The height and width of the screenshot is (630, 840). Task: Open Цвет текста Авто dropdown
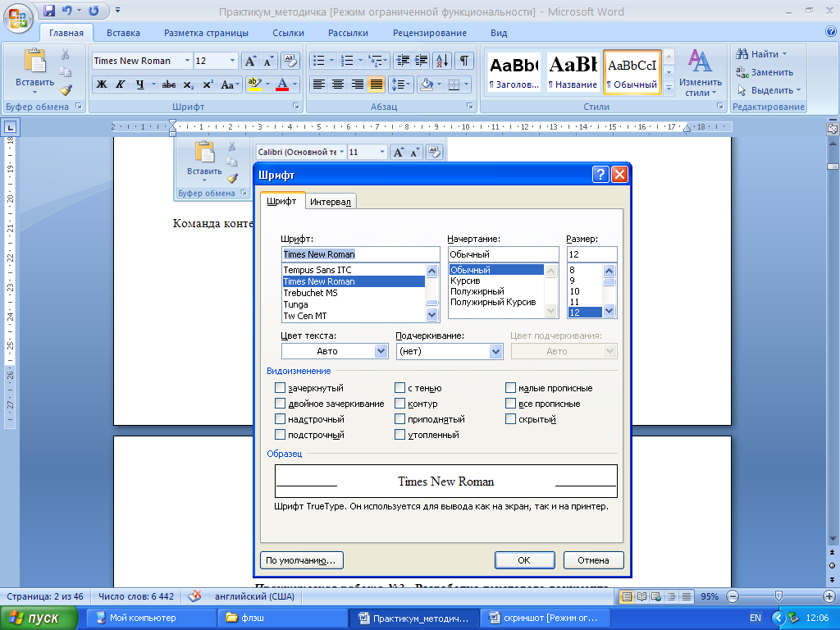coord(381,351)
